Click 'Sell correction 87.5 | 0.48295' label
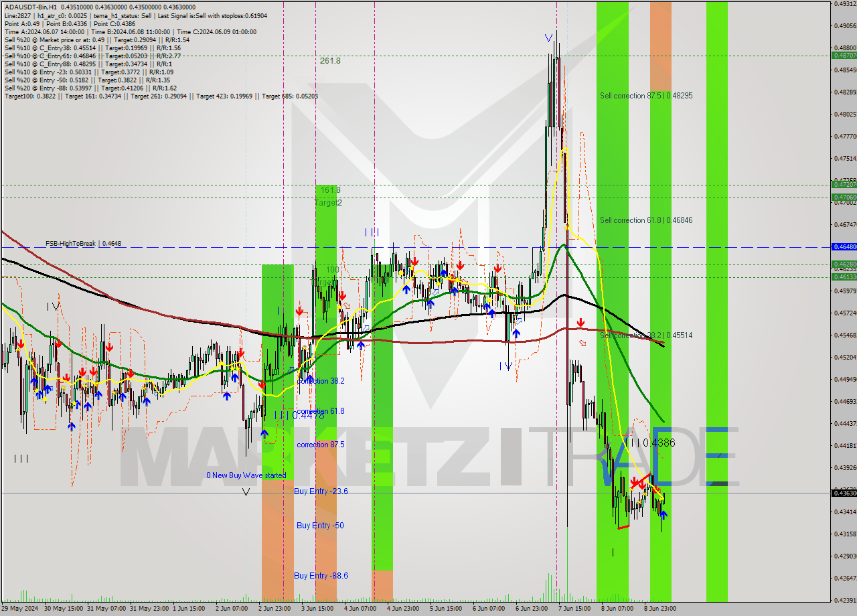 click(x=646, y=96)
